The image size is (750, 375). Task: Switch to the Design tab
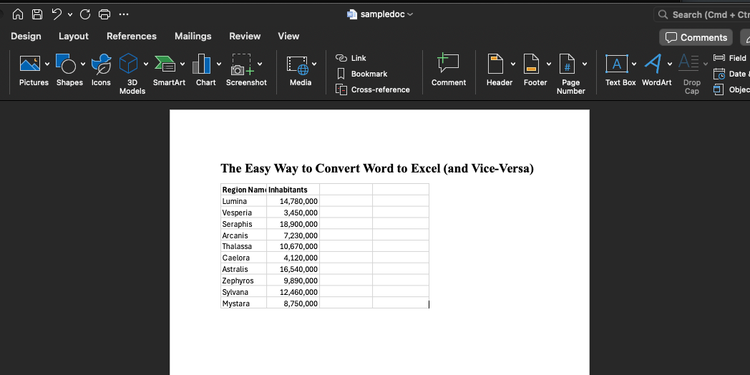26,36
